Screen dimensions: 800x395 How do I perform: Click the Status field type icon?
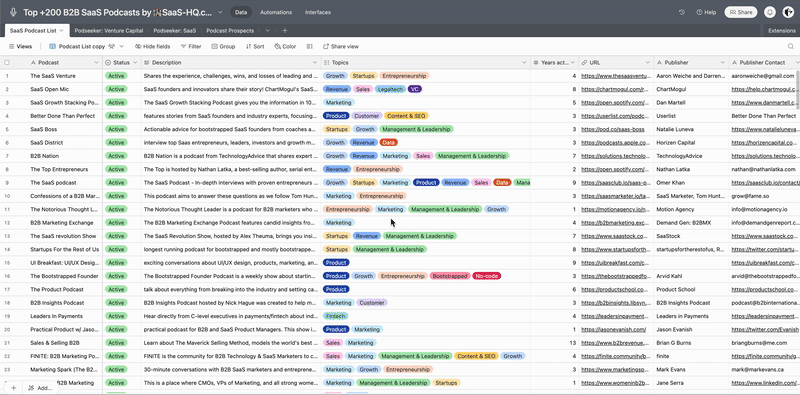click(x=108, y=63)
